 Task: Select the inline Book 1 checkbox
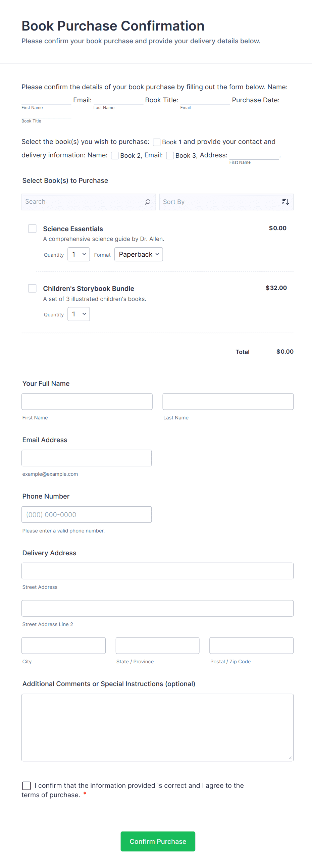[x=157, y=142]
